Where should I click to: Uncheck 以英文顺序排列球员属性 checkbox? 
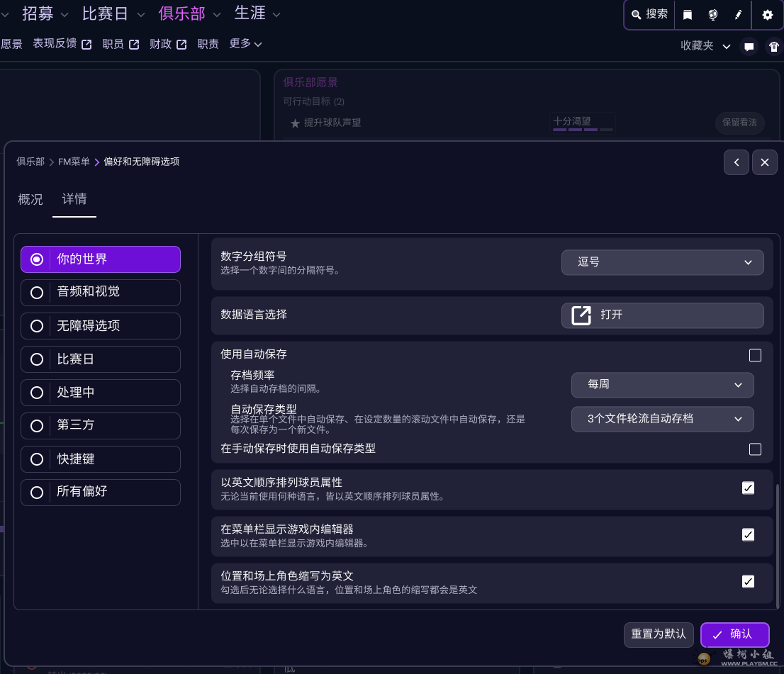pyautogui.click(x=748, y=488)
